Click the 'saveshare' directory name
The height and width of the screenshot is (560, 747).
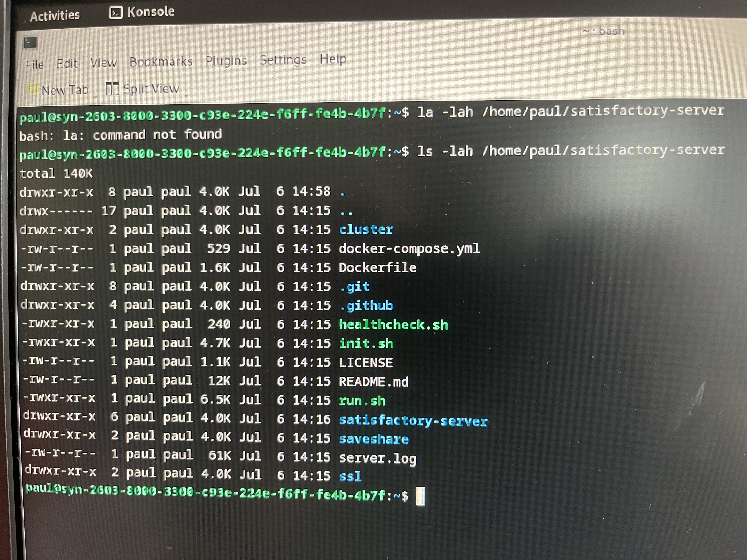(374, 439)
